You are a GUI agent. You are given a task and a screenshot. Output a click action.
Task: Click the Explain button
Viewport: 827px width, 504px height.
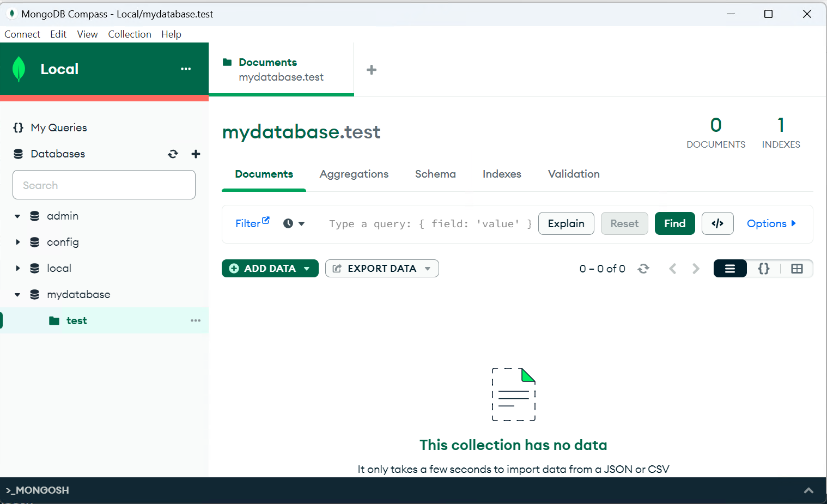point(566,223)
